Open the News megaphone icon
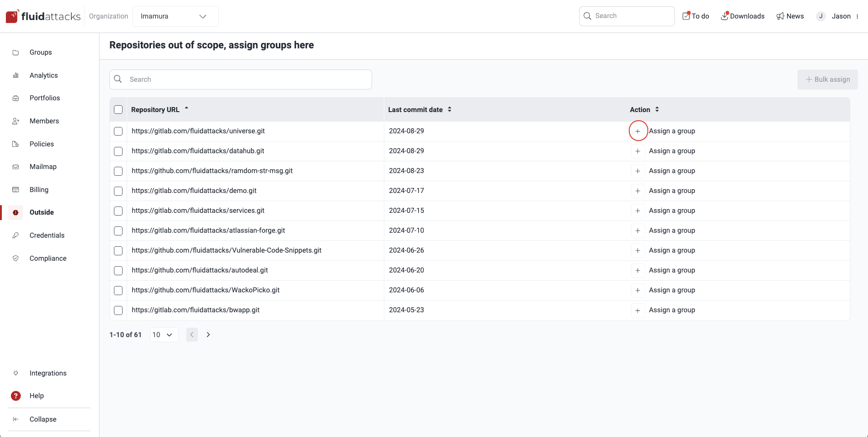The width and height of the screenshot is (868, 437). (780, 16)
